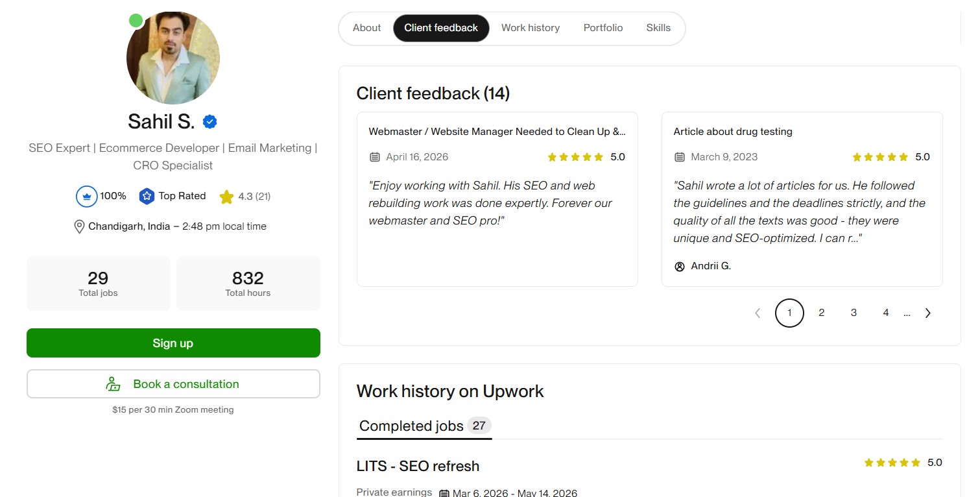
Task: Click the crown job success icon
Action: click(86, 196)
